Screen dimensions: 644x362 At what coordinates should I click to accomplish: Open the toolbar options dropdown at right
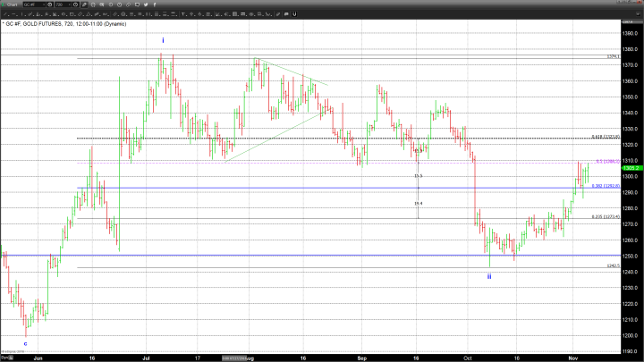pyautogui.click(x=638, y=14)
